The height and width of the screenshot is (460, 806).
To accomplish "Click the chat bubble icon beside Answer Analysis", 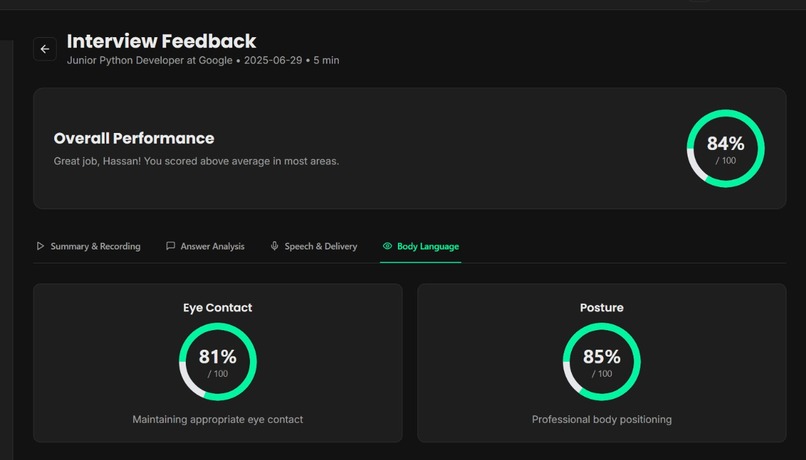I will coord(170,246).
